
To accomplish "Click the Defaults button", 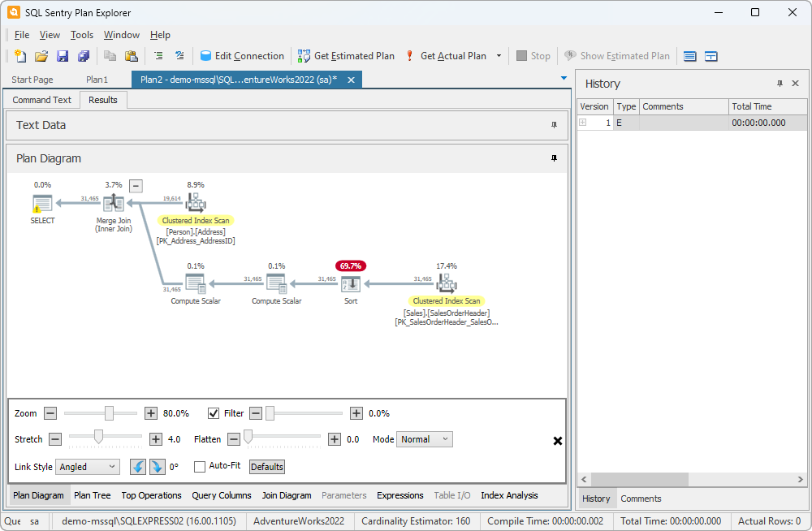I will click(x=266, y=467).
